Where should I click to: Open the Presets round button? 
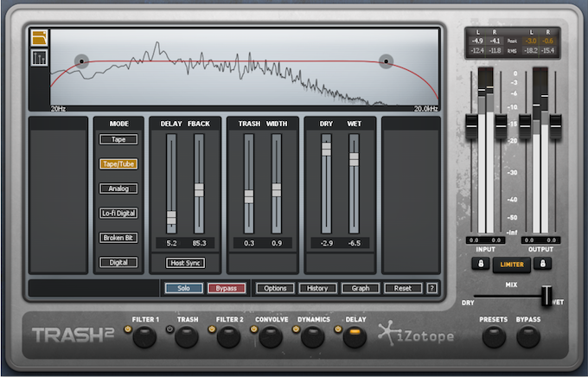pos(494,337)
